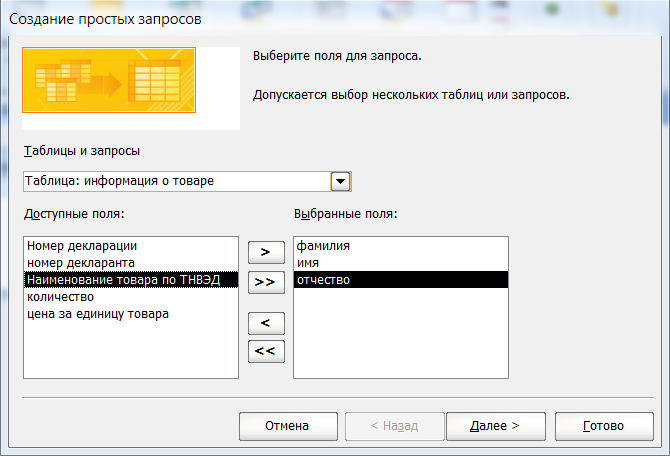
Task: Select номер декларанта in available fields
Action: [x=131, y=263]
